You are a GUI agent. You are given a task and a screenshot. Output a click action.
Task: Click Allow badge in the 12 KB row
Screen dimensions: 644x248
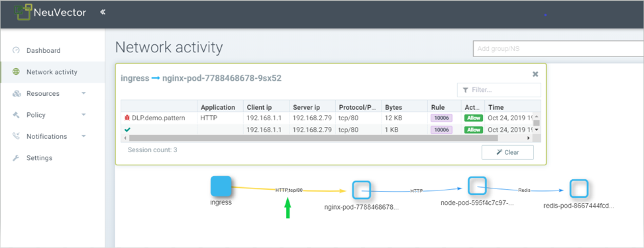tap(474, 118)
